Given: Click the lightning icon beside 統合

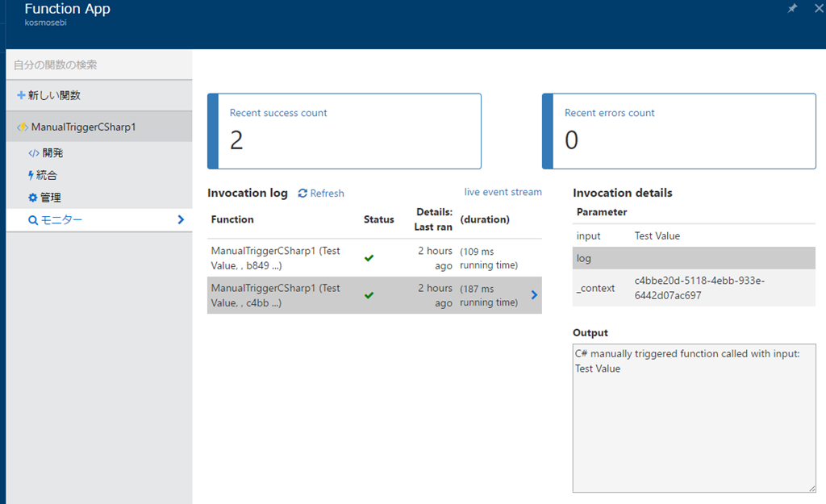Looking at the screenshot, I should pyautogui.click(x=31, y=175).
